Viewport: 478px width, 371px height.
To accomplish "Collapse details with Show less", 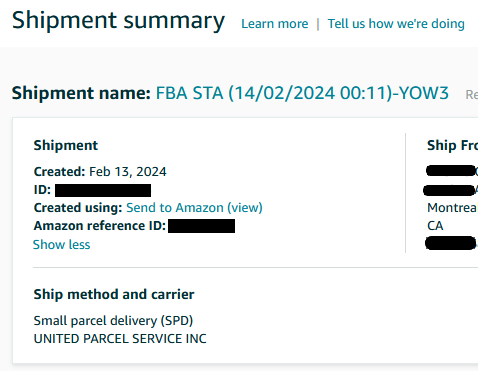I will (x=62, y=245).
